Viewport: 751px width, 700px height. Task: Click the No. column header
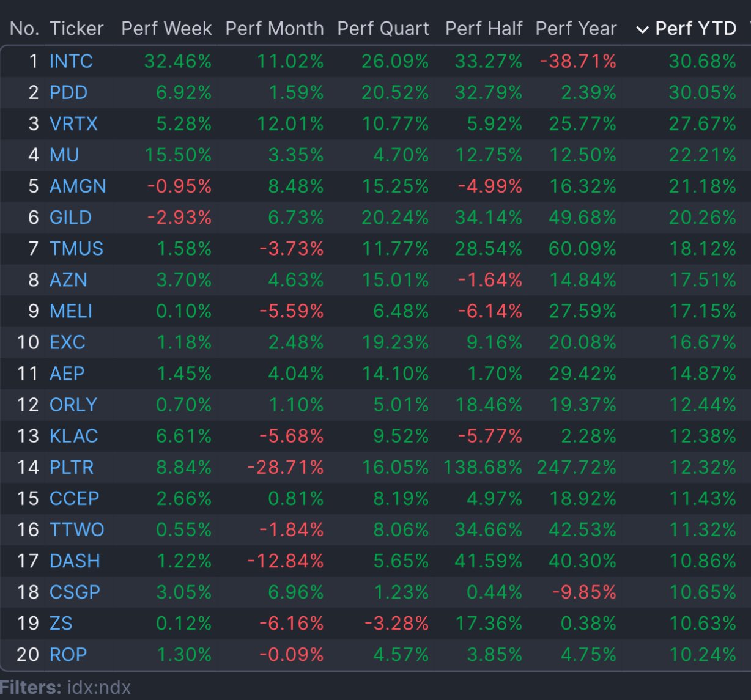click(24, 29)
